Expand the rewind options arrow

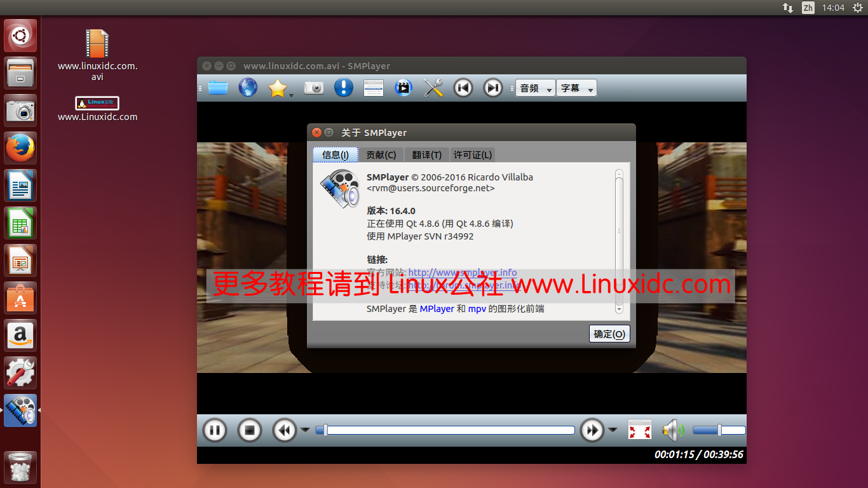click(305, 430)
